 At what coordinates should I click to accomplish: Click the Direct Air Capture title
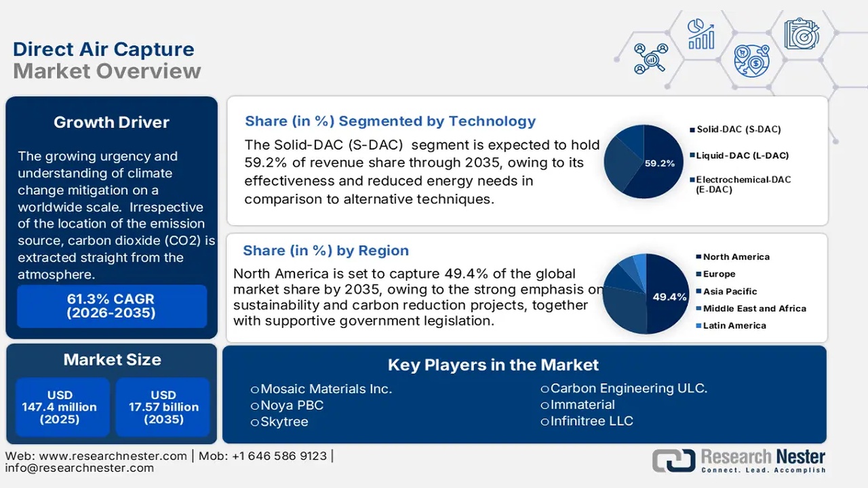(104, 49)
